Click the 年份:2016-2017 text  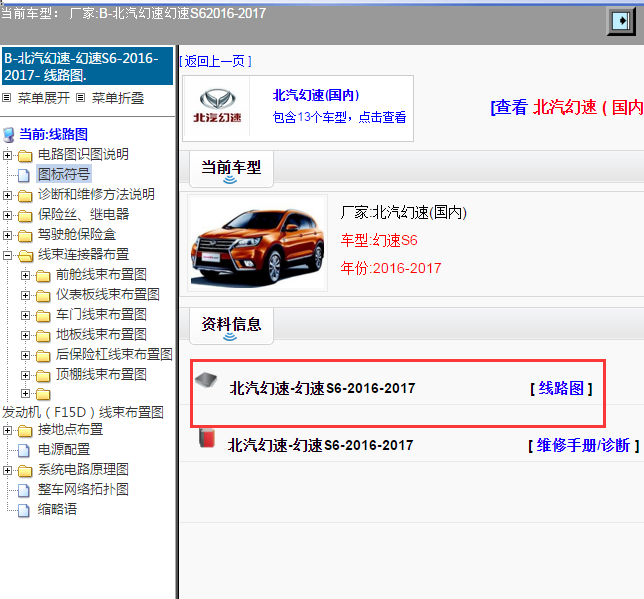click(391, 268)
